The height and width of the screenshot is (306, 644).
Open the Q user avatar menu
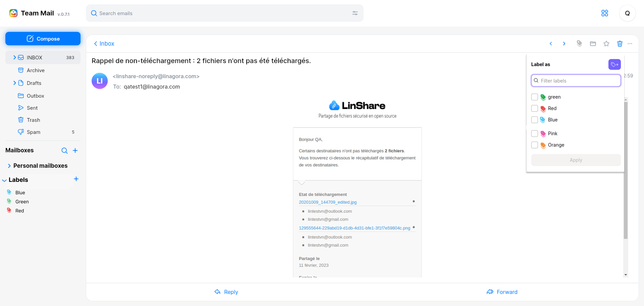(x=627, y=13)
